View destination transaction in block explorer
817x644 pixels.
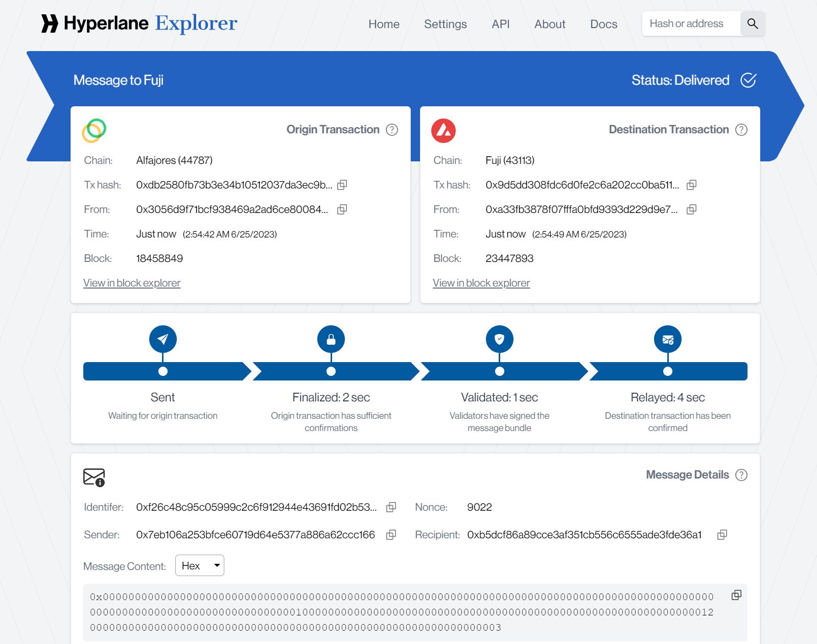pos(481,283)
